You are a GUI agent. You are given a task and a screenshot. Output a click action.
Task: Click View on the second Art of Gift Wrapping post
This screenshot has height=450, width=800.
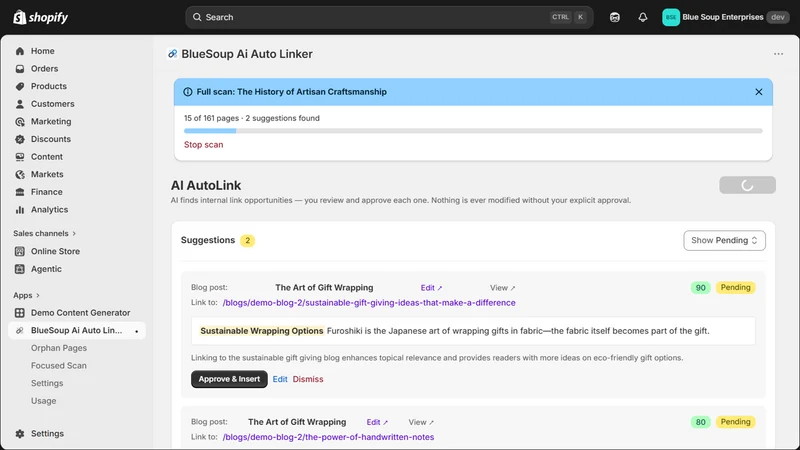(421, 422)
